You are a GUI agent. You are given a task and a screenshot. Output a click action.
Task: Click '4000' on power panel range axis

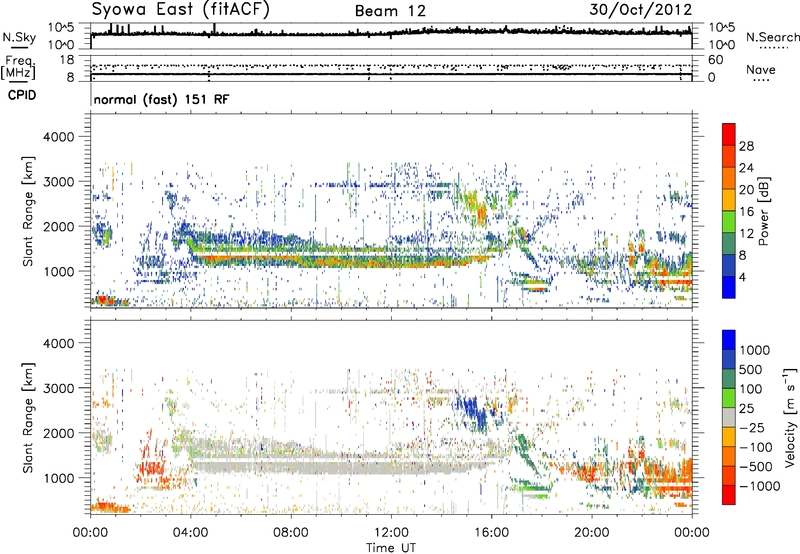pyautogui.click(x=58, y=137)
